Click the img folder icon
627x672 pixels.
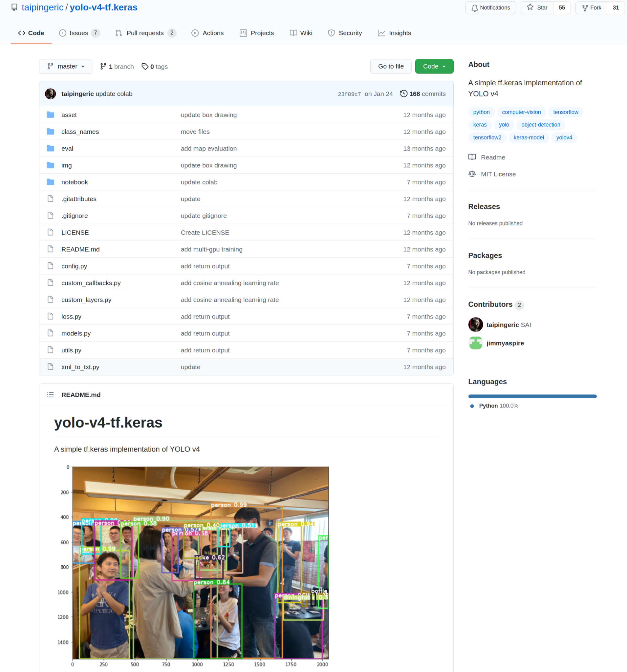tap(51, 165)
